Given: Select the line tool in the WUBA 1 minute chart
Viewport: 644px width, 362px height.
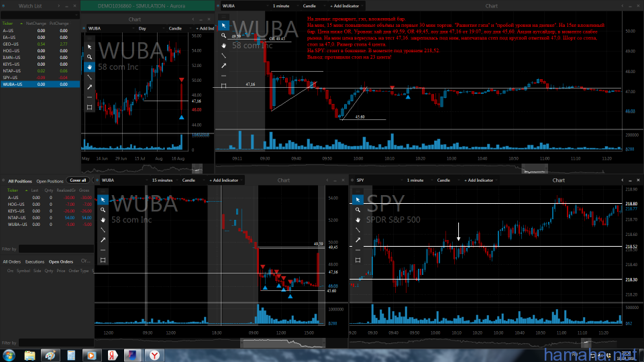Looking at the screenshot, I should point(223,56).
